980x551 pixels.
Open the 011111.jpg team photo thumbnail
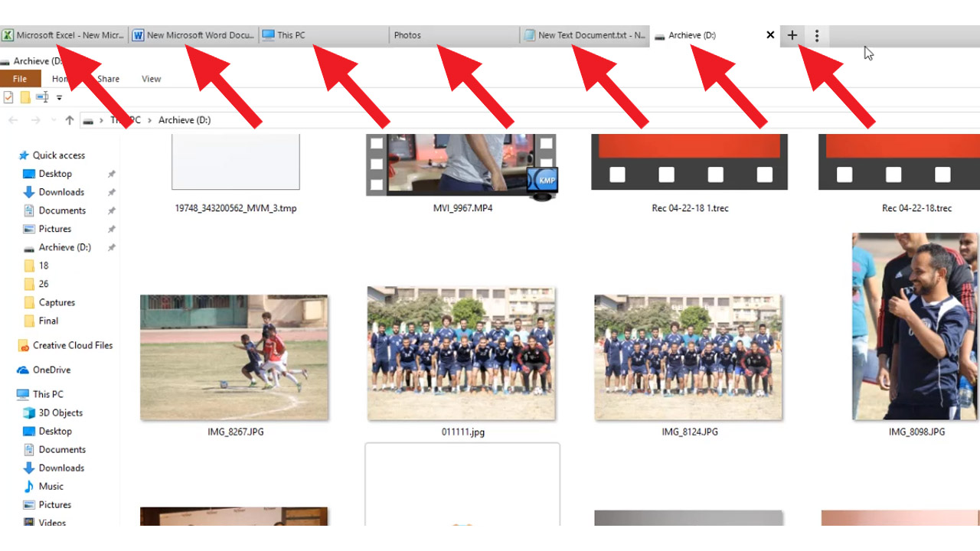pos(462,354)
